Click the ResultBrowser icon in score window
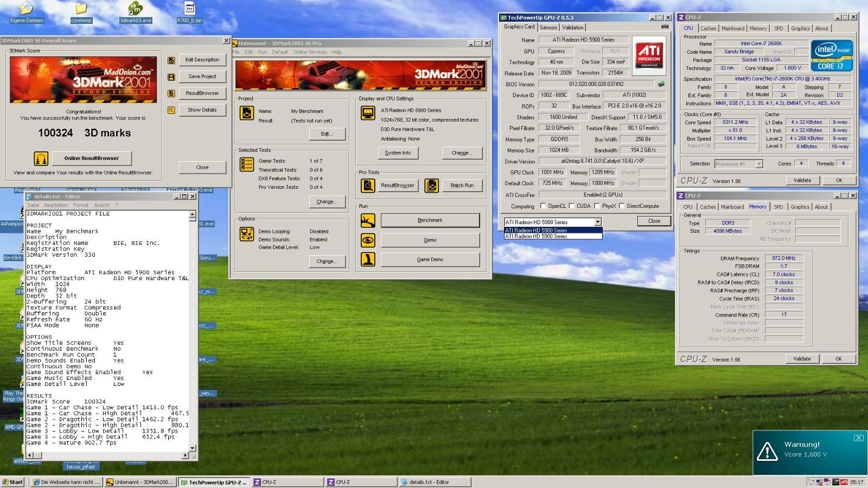This screenshot has height=488, width=868. [x=171, y=93]
